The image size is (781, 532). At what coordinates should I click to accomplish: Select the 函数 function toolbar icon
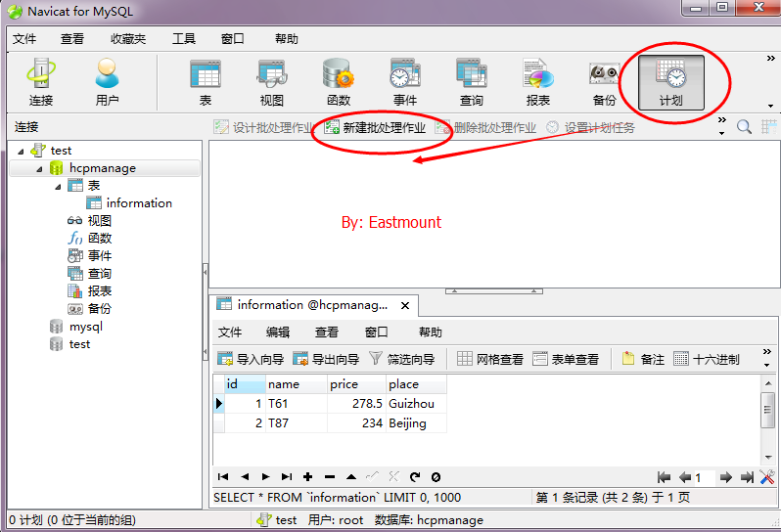click(x=339, y=82)
